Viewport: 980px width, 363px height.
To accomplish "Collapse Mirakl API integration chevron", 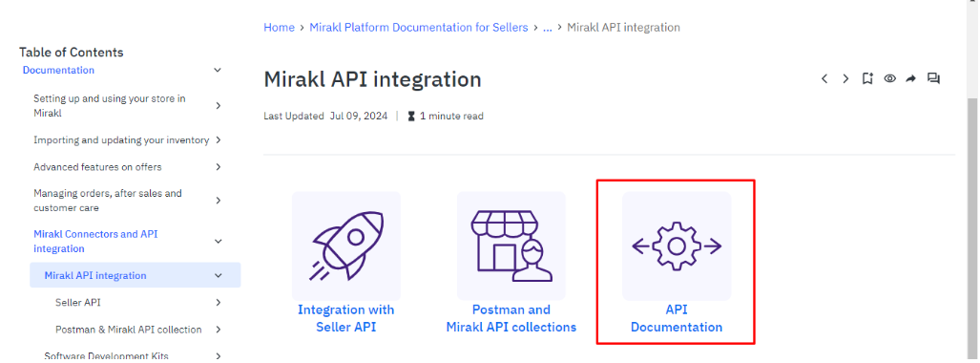I will coord(219,275).
